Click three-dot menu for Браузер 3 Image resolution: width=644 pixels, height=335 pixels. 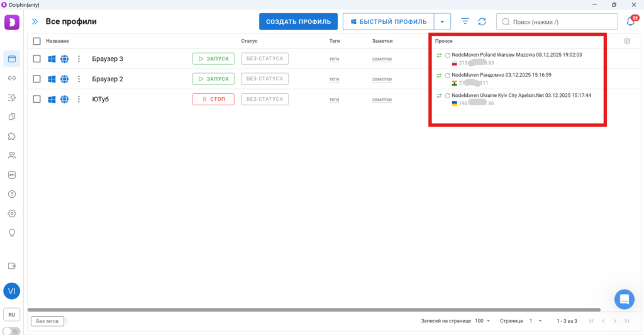click(79, 59)
